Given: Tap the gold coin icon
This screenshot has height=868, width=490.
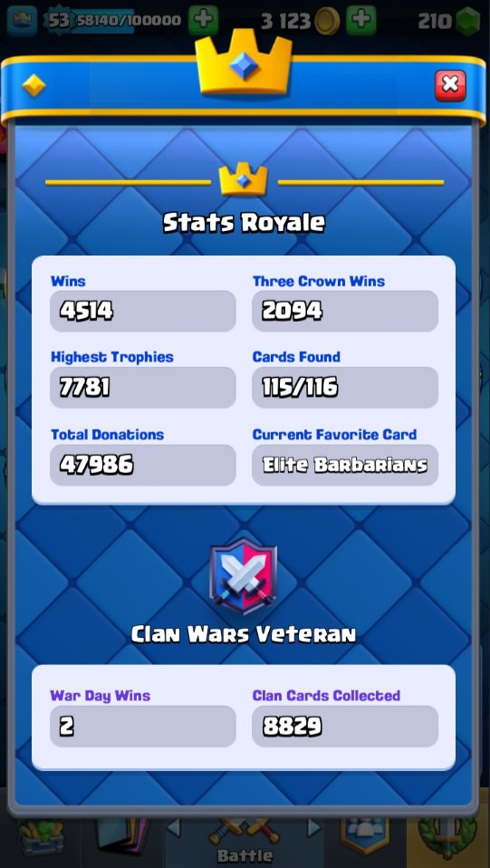Looking at the screenshot, I should click(x=327, y=22).
